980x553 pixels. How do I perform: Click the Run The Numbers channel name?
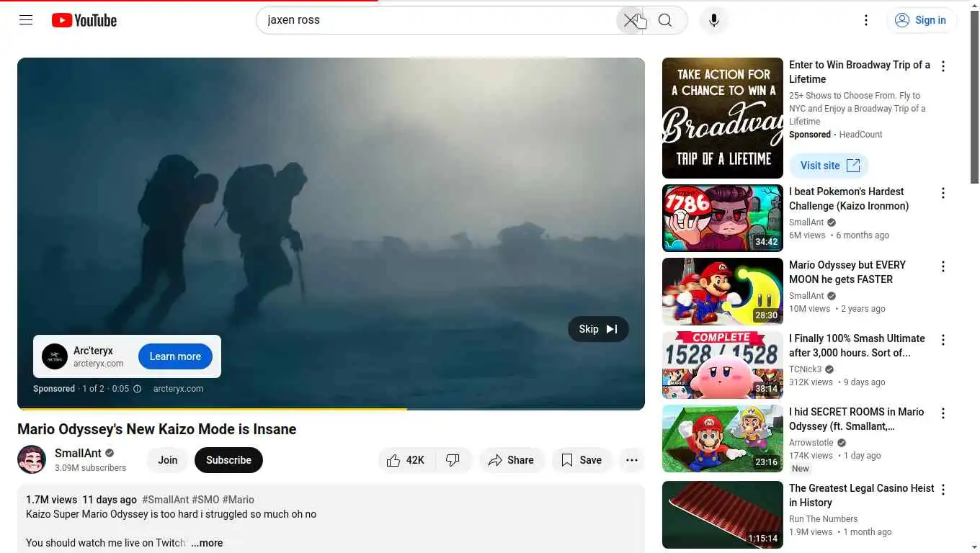(x=823, y=519)
